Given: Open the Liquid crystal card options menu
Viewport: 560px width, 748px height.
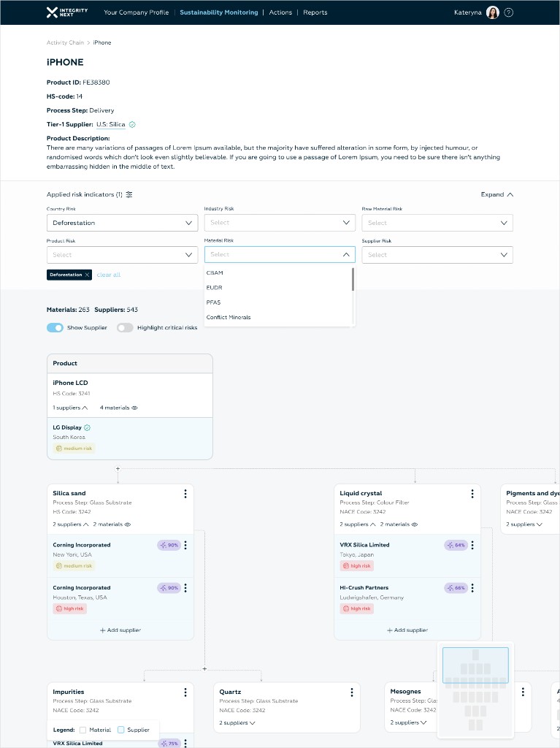Looking at the screenshot, I should 472,494.
